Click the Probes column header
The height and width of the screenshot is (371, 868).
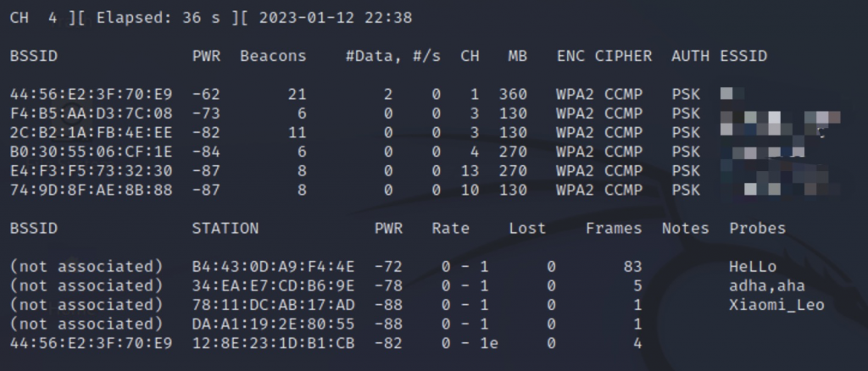tap(757, 229)
